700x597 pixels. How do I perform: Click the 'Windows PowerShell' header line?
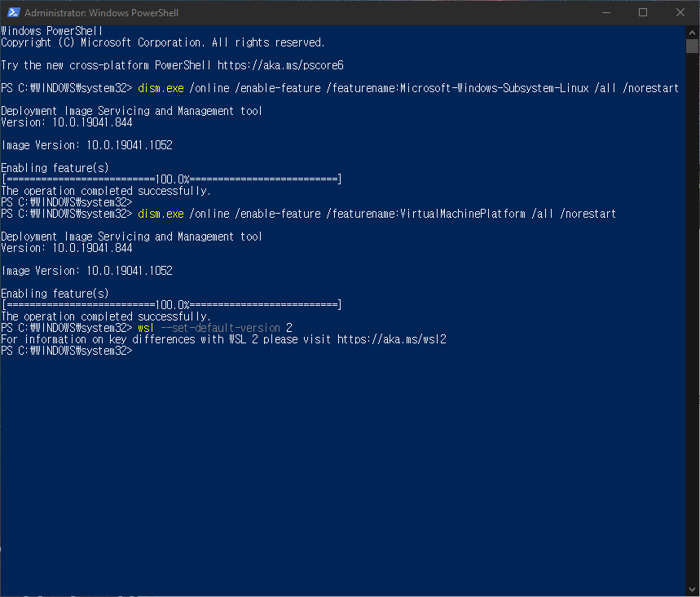52,31
